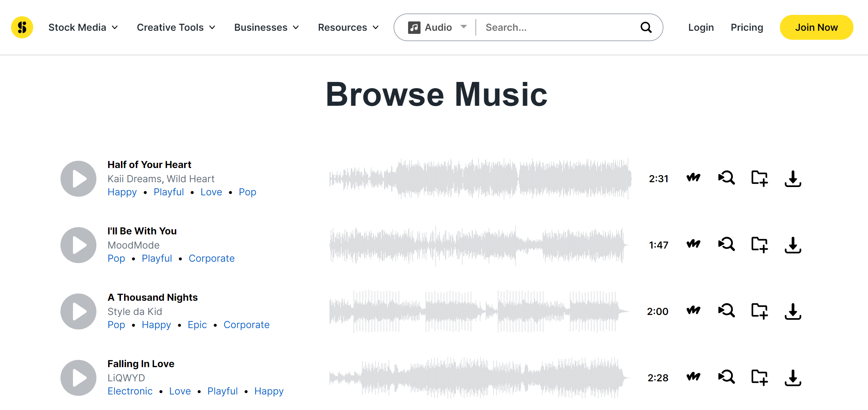Viewport: 868px width, 410px height.
Task: Find similar tracks to "Half of Your Heart"
Action: coord(726,178)
